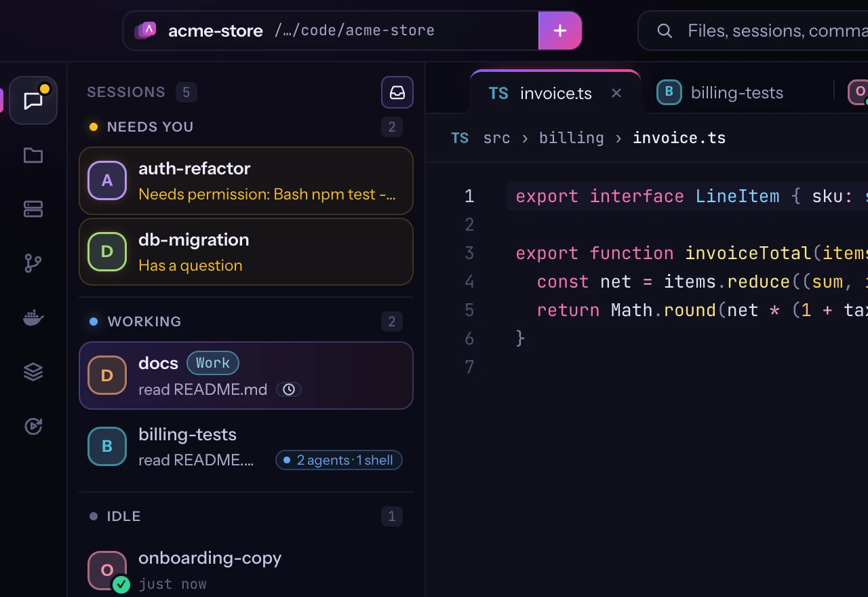Open the replay/run icon in sidebar
This screenshot has height=597, width=868.
pos(33,426)
